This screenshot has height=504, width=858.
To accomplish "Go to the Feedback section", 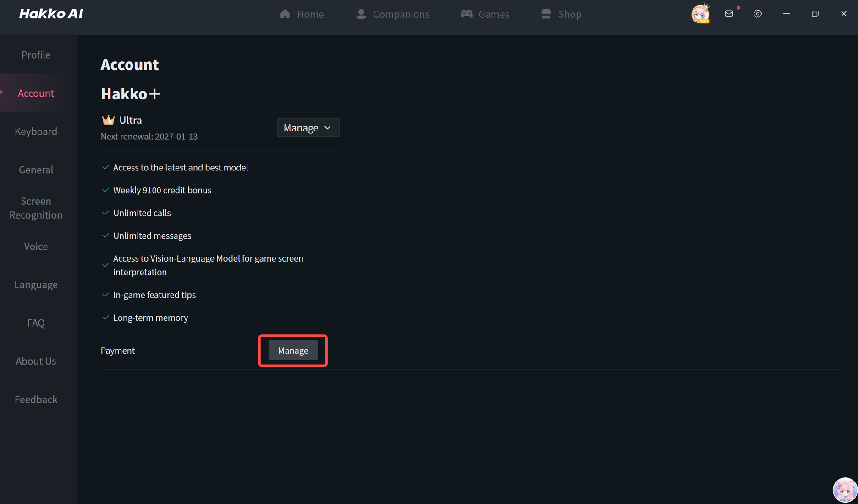I will tap(36, 399).
